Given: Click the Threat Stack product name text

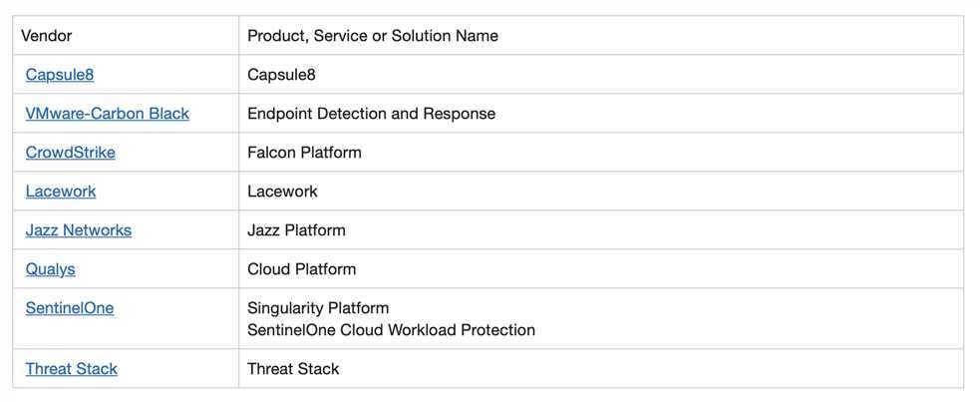Looking at the screenshot, I should pyautogui.click(x=293, y=369).
